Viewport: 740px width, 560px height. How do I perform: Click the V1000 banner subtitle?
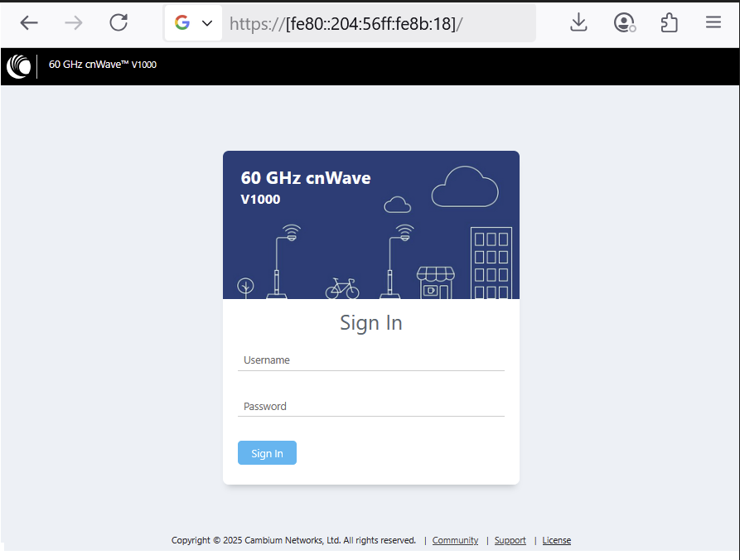[x=260, y=199]
